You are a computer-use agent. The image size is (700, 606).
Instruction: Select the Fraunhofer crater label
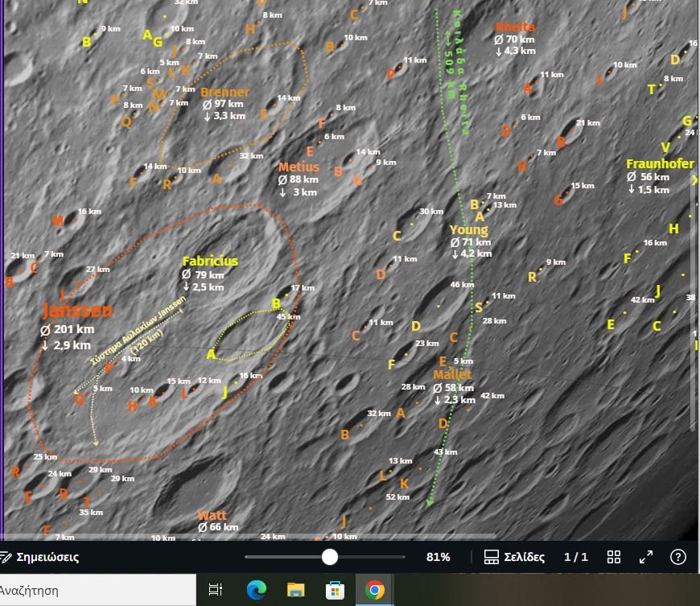(x=660, y=163)
